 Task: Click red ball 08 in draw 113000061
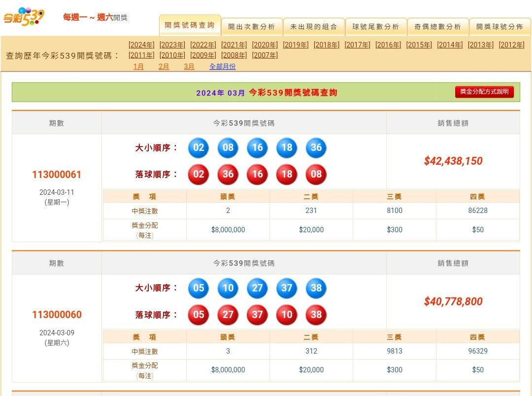[x=316, y=174]
